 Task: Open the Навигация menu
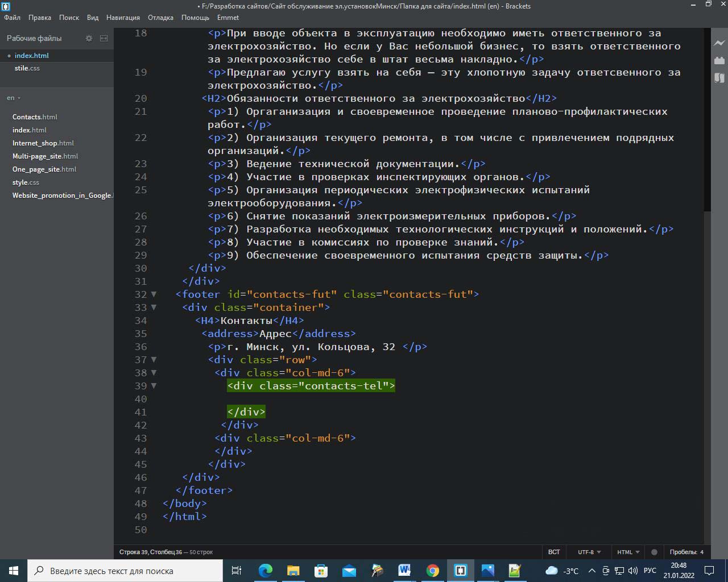coord(123,18)
